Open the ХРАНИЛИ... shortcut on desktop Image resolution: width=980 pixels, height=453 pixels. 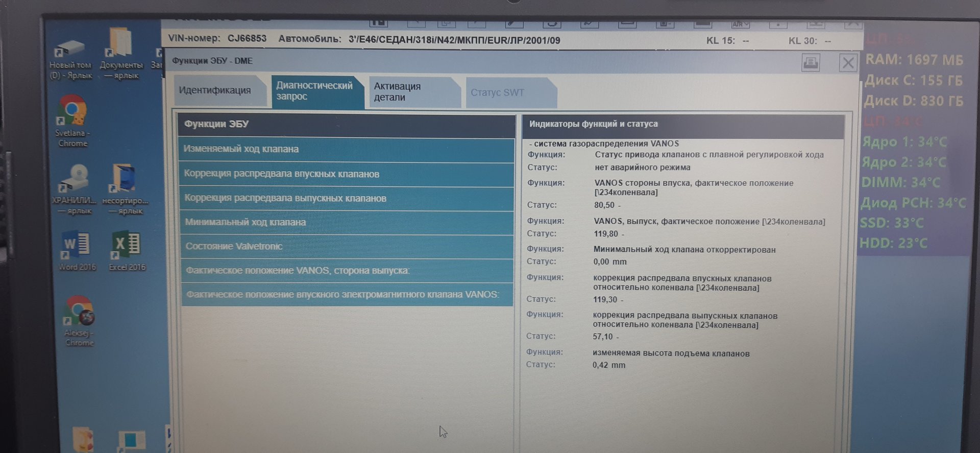coord(74,189)
